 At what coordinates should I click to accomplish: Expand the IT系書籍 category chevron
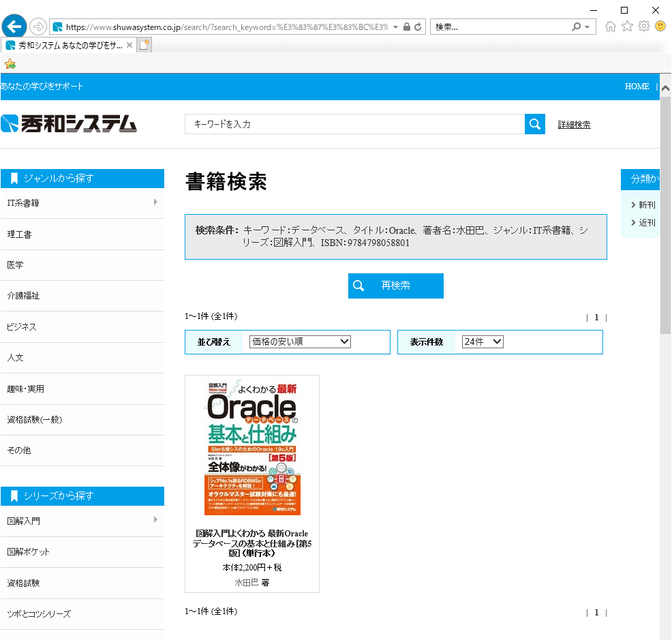coord(155,202)
